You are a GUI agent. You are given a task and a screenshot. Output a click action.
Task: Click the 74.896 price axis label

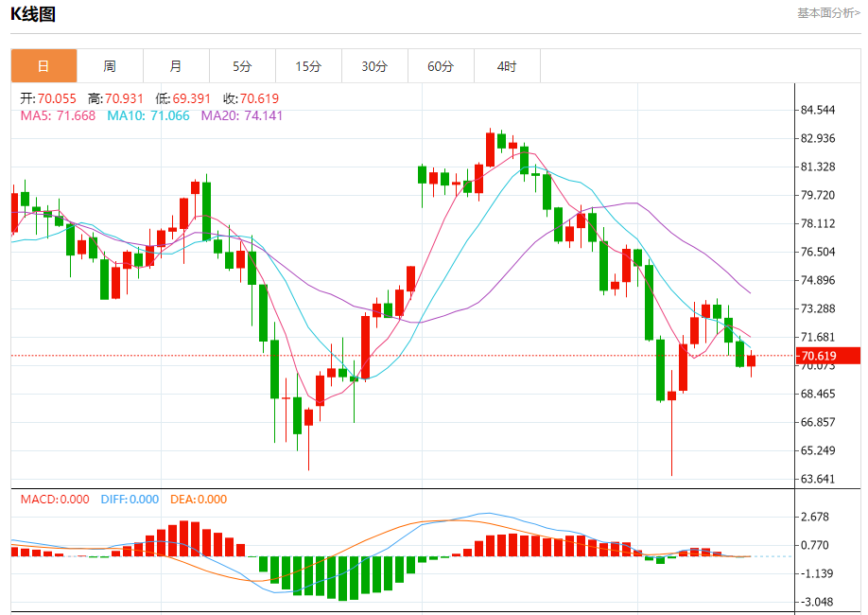click(x=818, y=280)
